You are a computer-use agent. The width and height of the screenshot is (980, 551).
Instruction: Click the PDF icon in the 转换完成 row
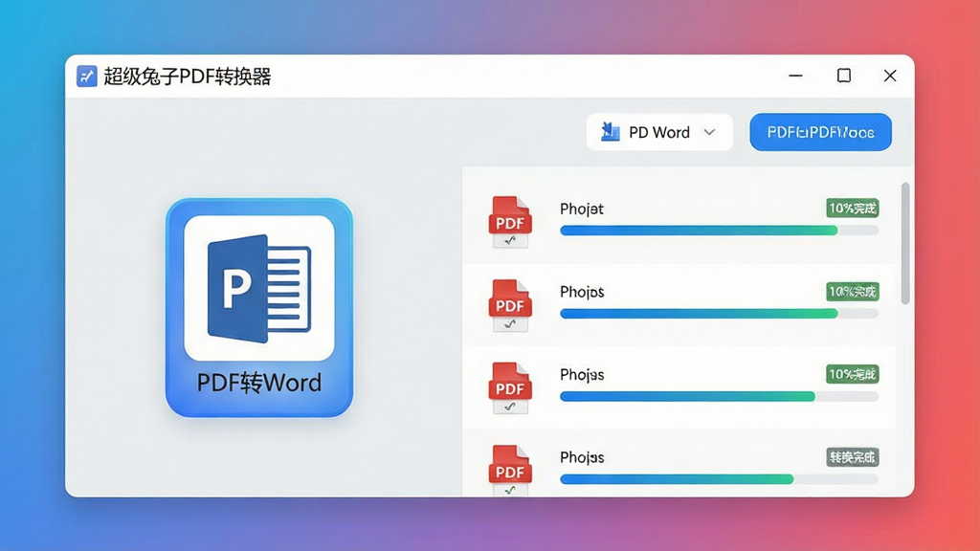click(x=510, y=470)
